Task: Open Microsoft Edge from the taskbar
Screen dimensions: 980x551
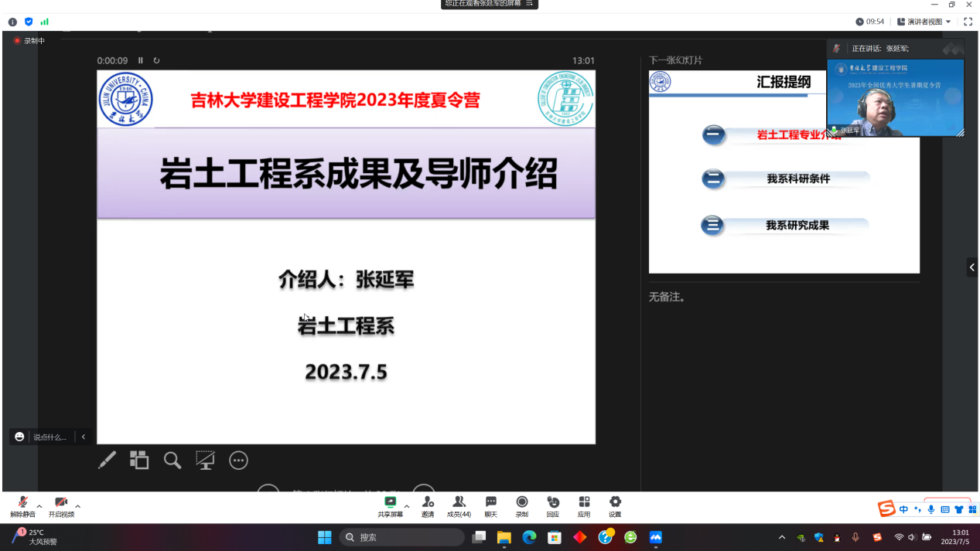Action: tap(529, 537)
